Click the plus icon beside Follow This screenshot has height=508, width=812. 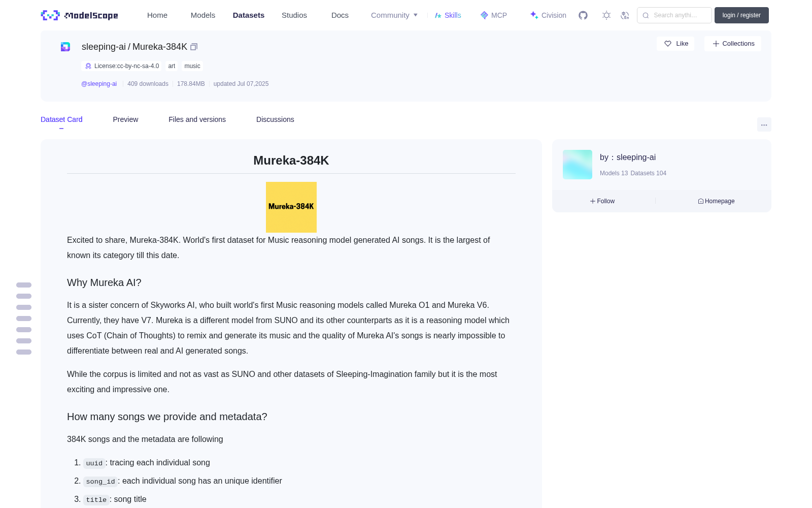[x=593, y=201]
